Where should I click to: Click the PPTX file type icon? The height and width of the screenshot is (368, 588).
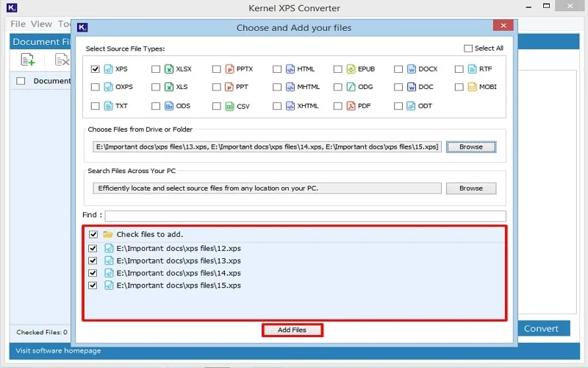click(x=229, y=69)
